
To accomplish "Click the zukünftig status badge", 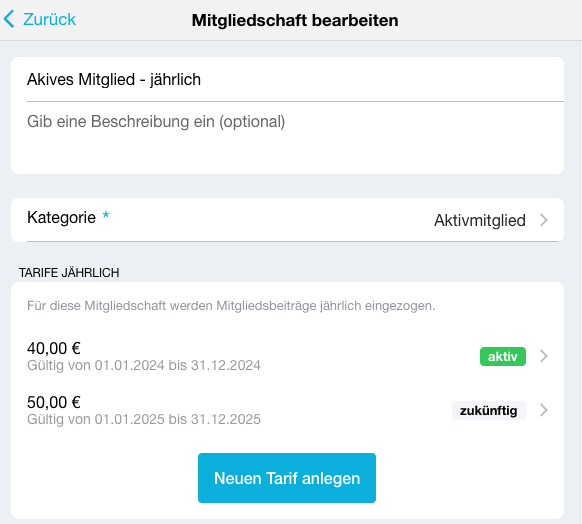I will tap(488, 410).
